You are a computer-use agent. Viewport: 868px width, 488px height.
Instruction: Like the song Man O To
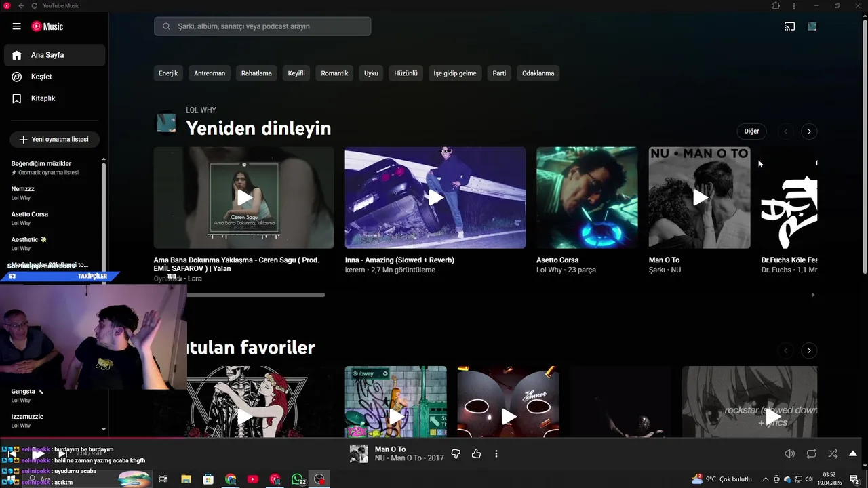point(476,453)
